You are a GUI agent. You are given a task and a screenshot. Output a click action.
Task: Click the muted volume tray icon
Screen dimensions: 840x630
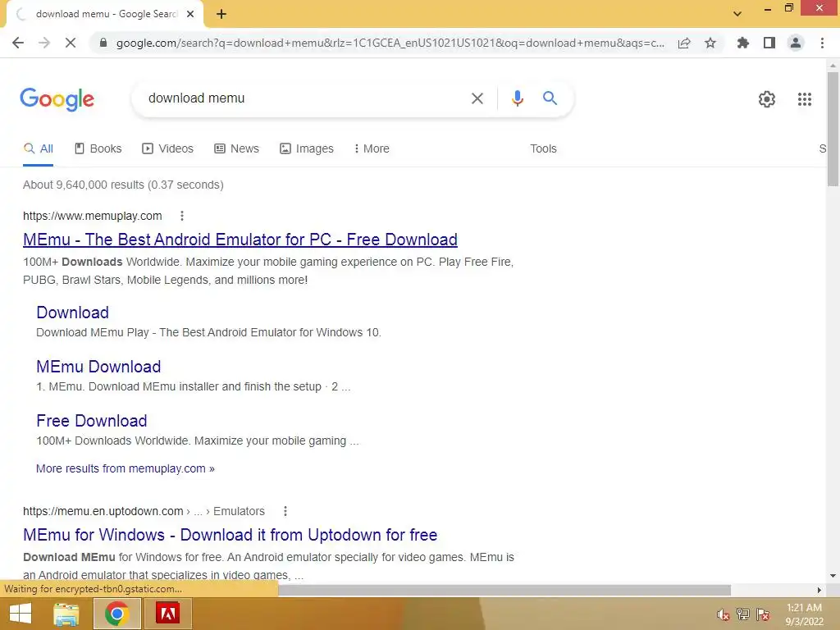[723, 615]
